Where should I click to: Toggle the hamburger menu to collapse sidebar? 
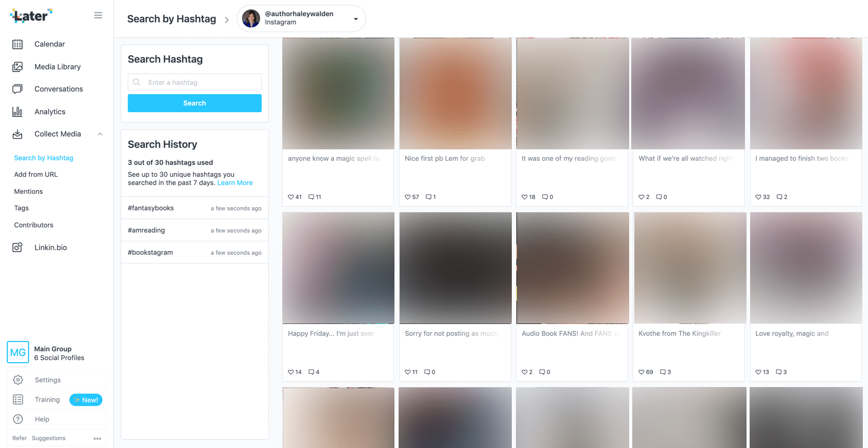click(98, 16)
